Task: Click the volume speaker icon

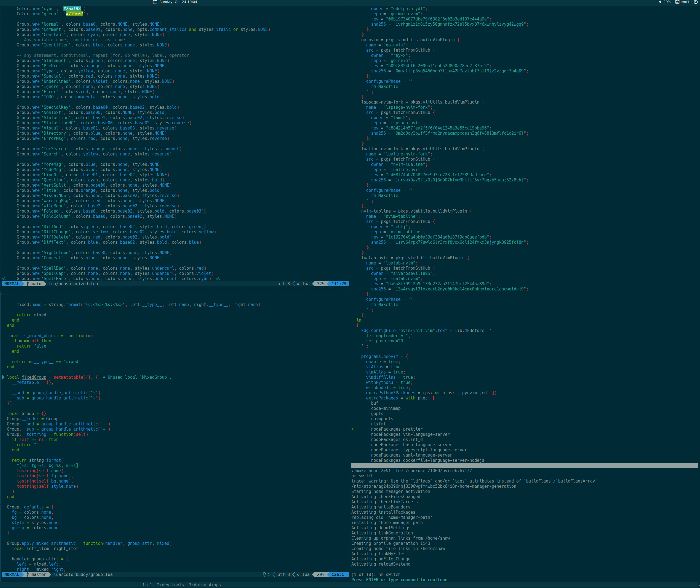Action: tap(660, 2)
